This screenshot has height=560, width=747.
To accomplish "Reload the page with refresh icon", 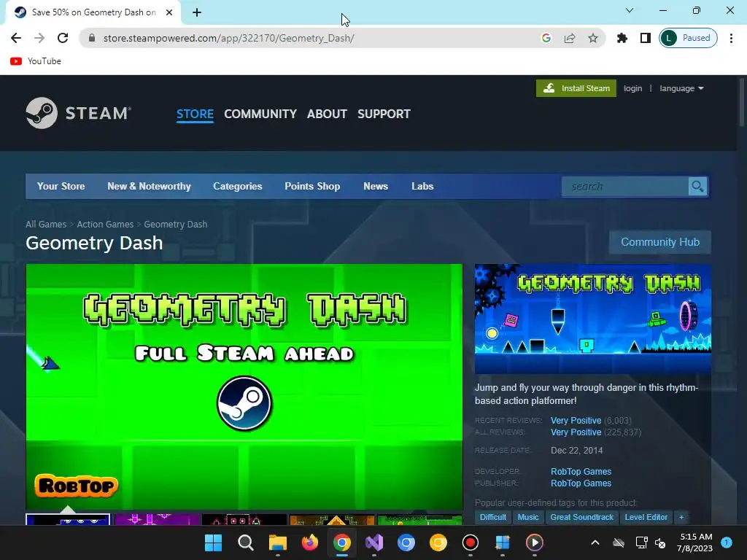I will coord(63,38).
